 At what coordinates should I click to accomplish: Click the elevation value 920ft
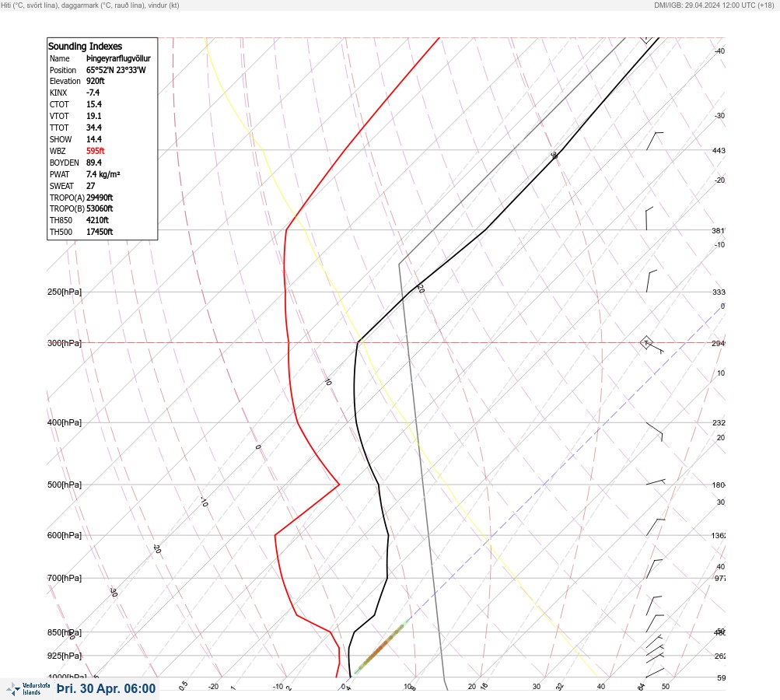(96, 81)
